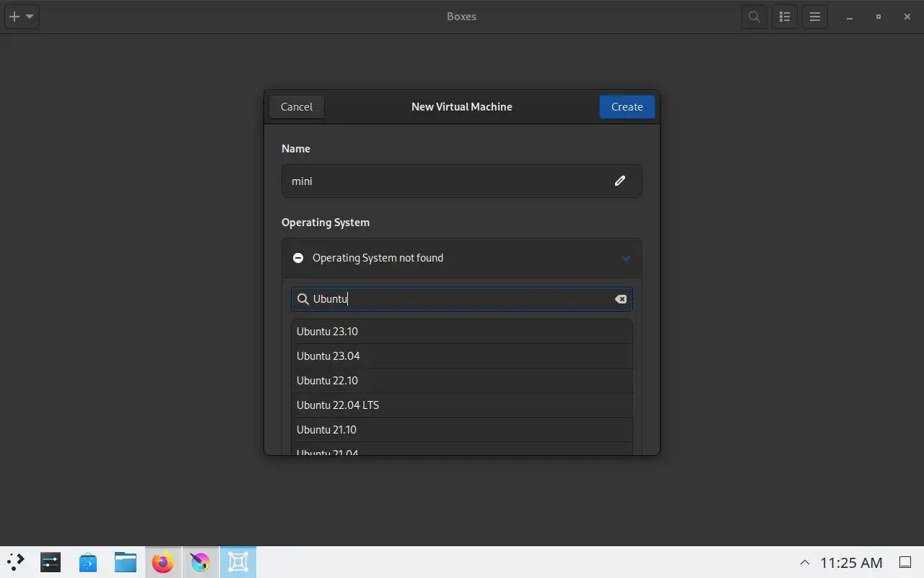Cancel the New Virtual Machine dialog

point(297,107)
